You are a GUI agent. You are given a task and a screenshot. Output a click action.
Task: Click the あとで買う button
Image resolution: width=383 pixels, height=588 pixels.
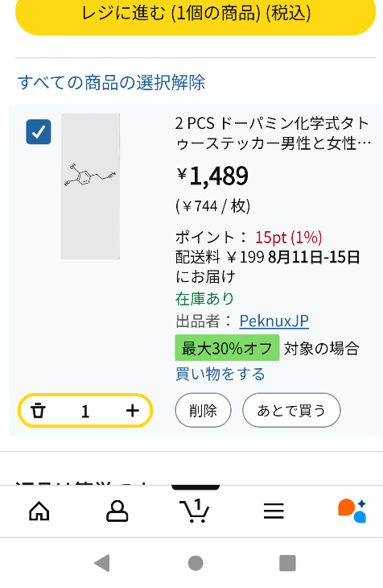[x=291, y=410]
